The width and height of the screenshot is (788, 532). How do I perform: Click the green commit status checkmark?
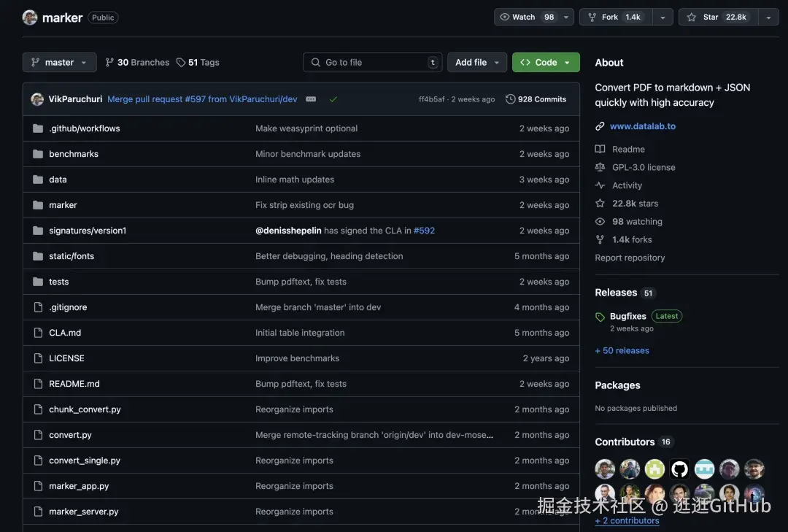[x=333, y=99]
